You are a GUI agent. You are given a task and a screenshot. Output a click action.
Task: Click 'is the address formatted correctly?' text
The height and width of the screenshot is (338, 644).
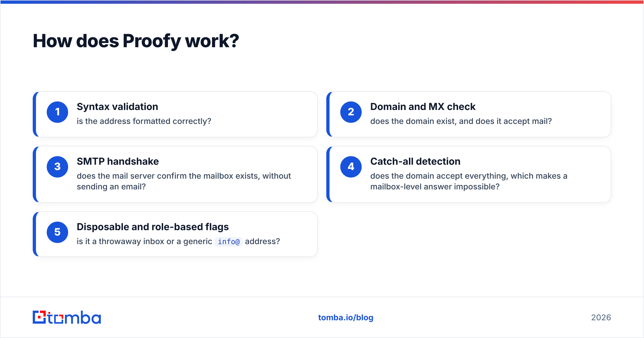(144, 121)
